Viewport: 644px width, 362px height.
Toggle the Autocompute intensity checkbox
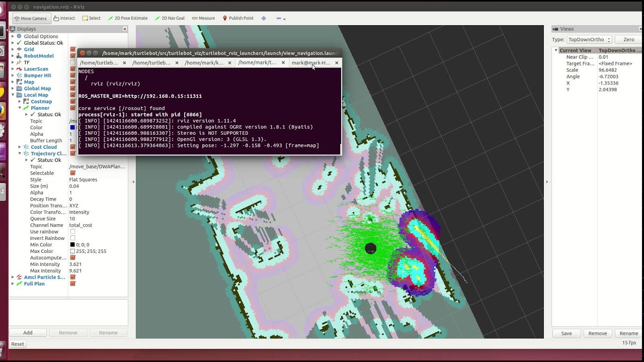[72, 258]
